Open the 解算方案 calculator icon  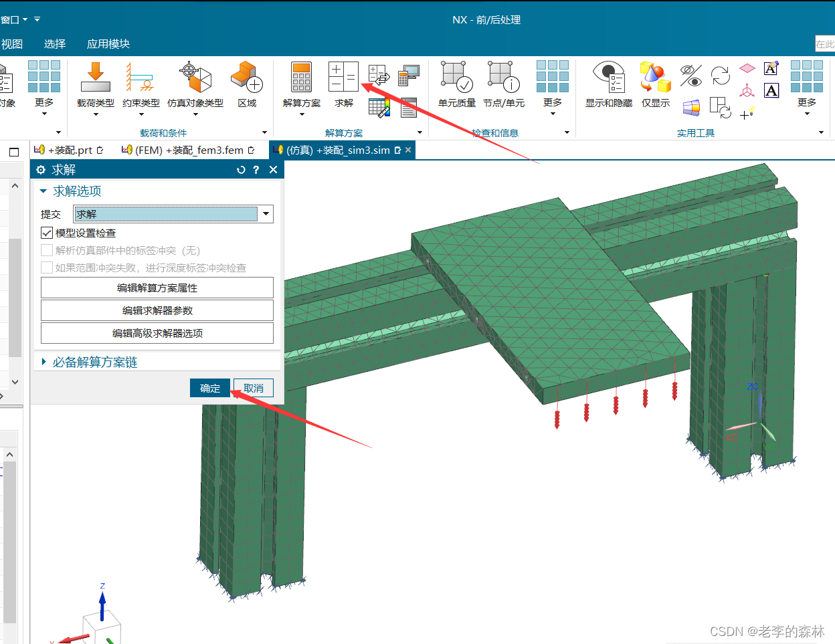(302, 86)
